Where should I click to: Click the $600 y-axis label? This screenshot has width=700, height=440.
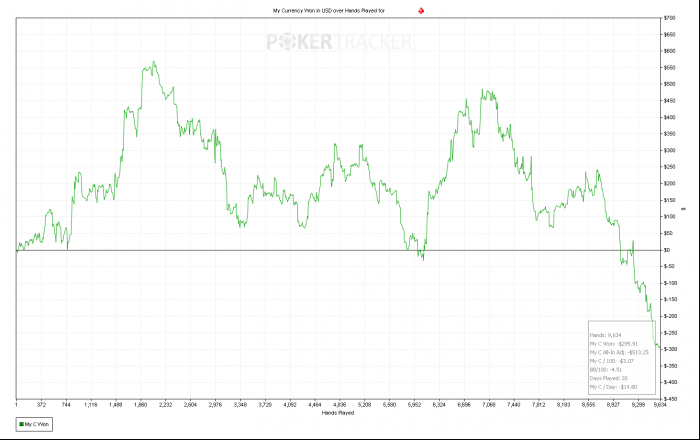(x=670, y=51)
